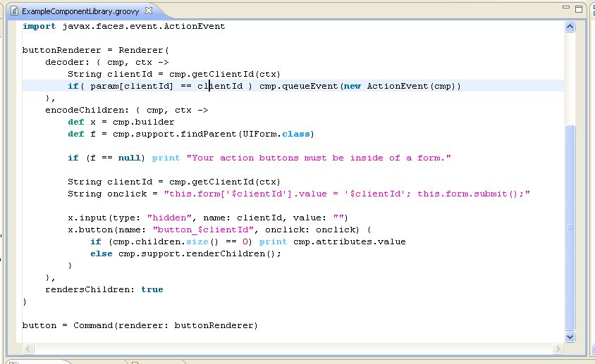Click the Groovy file icon on the tab

pyautogui.click(x=14, y=12)
